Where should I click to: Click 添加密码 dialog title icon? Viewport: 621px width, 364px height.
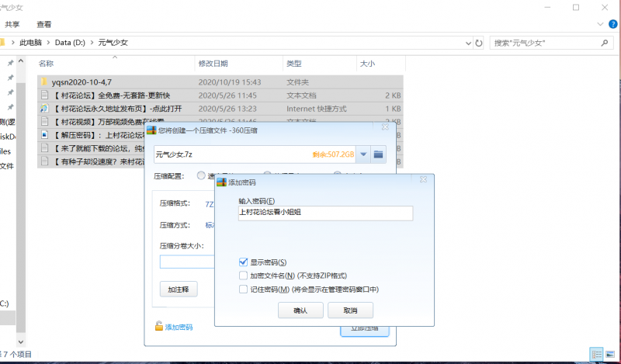pyautogui.click(x=222, y=182)
